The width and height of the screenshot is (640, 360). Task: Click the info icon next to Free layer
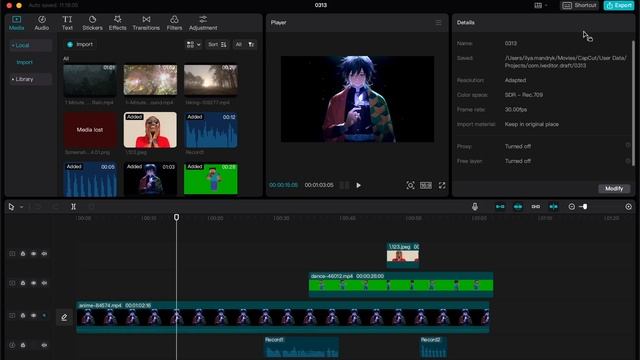(x=628, y=161)
